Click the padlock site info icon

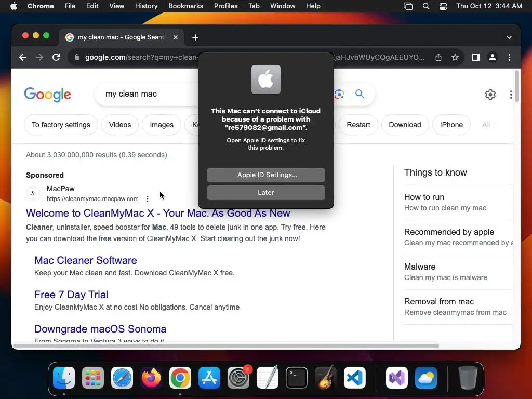(x=77, y=57)
